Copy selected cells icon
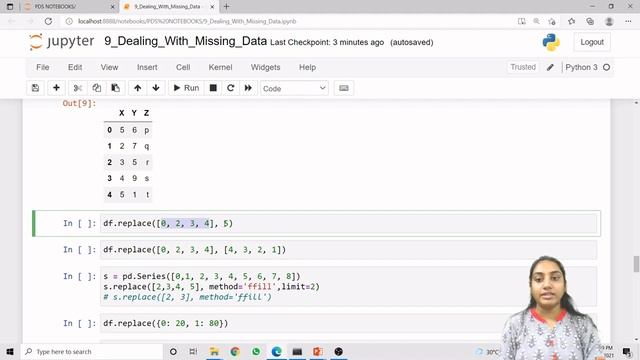Viewport: 640px width, 360px height. (x=96, y=88)
